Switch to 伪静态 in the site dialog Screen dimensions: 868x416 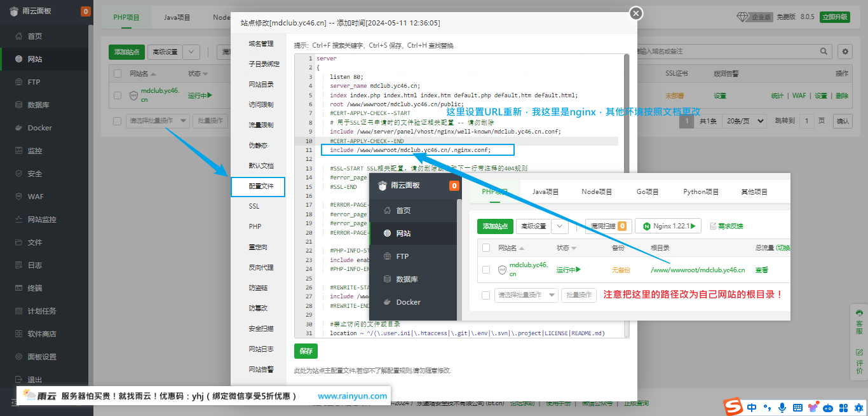(x=258, y=146)
